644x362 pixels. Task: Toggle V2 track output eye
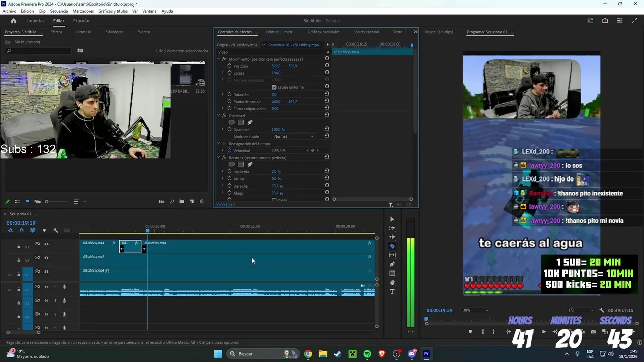click(x=46, y=258)
